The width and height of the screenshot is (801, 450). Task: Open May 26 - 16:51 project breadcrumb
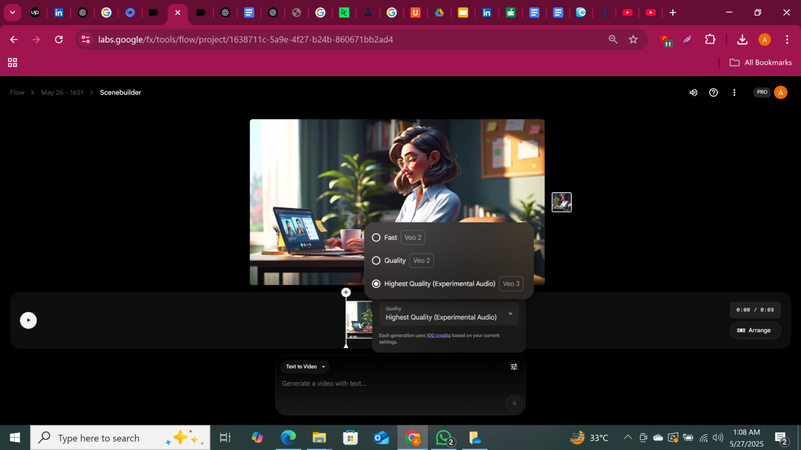pos(61,93)
